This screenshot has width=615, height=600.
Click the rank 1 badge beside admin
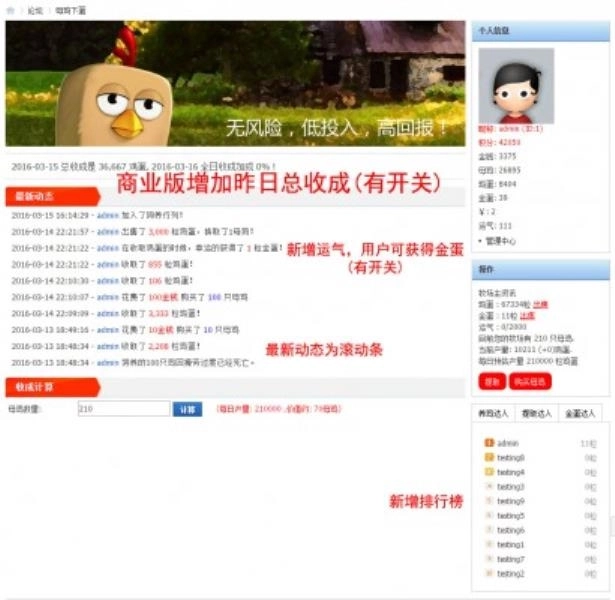pyautogui.click(x=489, y=443)
